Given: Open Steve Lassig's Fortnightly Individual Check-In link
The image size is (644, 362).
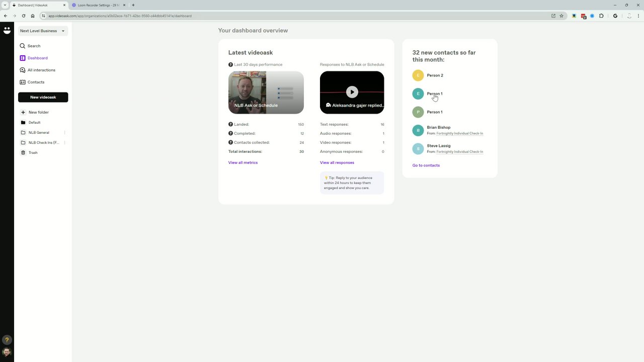Looking at the screenshot, I should click(460, 151).
